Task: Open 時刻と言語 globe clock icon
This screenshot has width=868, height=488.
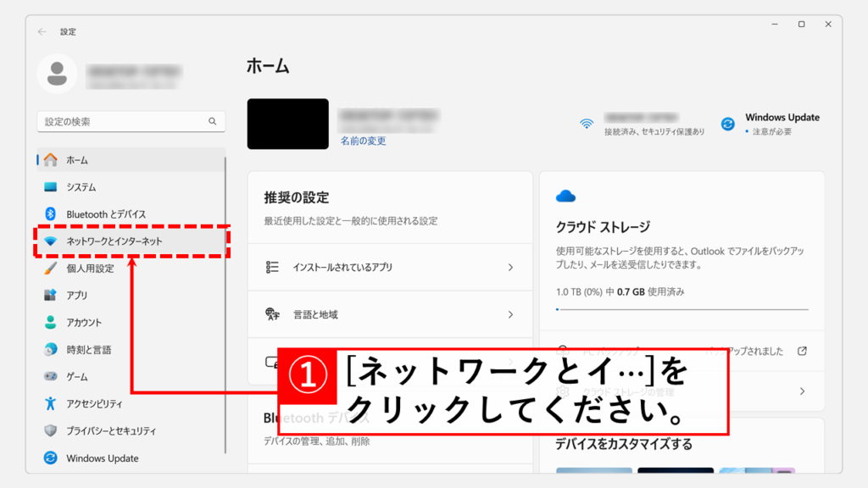Action: [x=51, y=350]
